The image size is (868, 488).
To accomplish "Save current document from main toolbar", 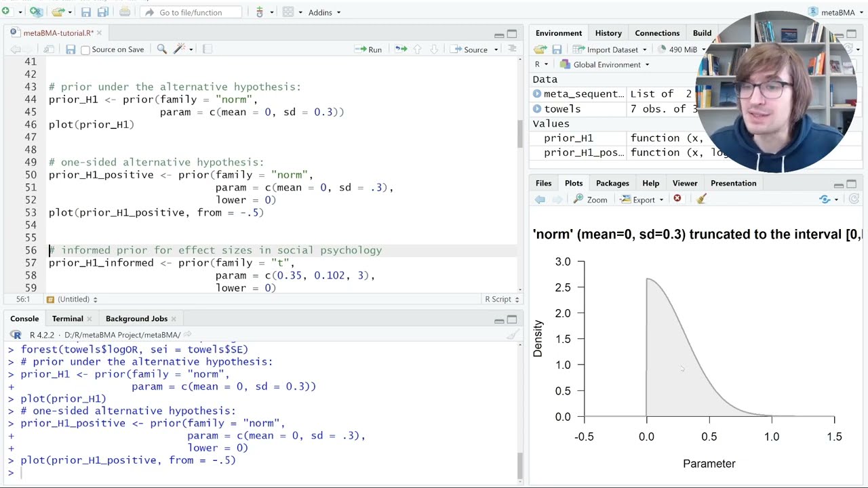I will click(x=86, y=12).
